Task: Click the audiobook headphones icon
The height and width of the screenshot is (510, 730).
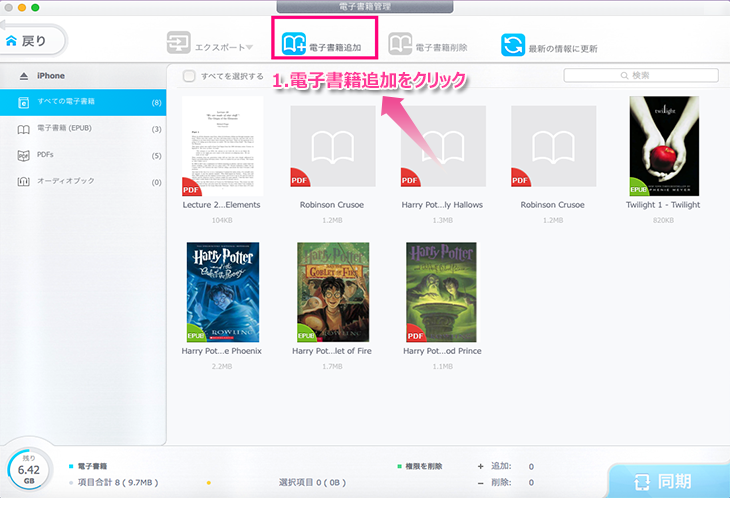Action: tap(23, 182)
